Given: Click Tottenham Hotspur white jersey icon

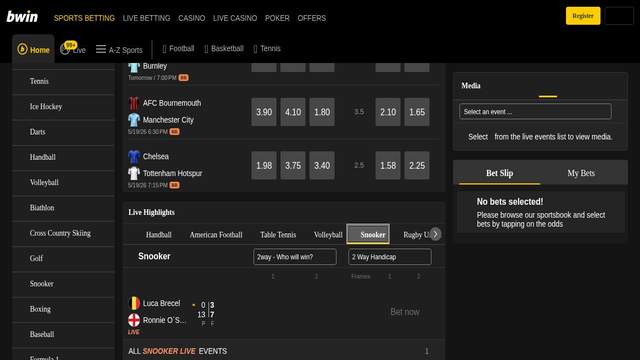Looking at the screenshot, I should pos(134,173).
